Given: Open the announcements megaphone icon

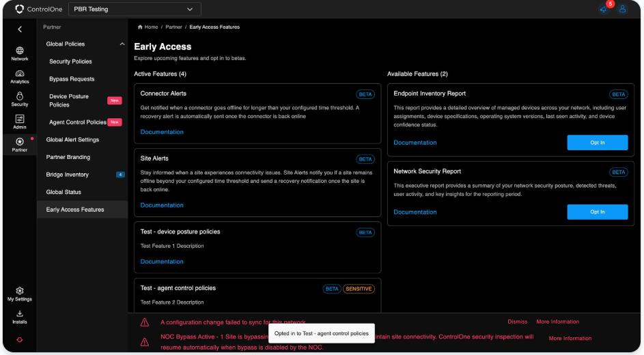Looking at the screenshot, I should [x=603, y=9].
